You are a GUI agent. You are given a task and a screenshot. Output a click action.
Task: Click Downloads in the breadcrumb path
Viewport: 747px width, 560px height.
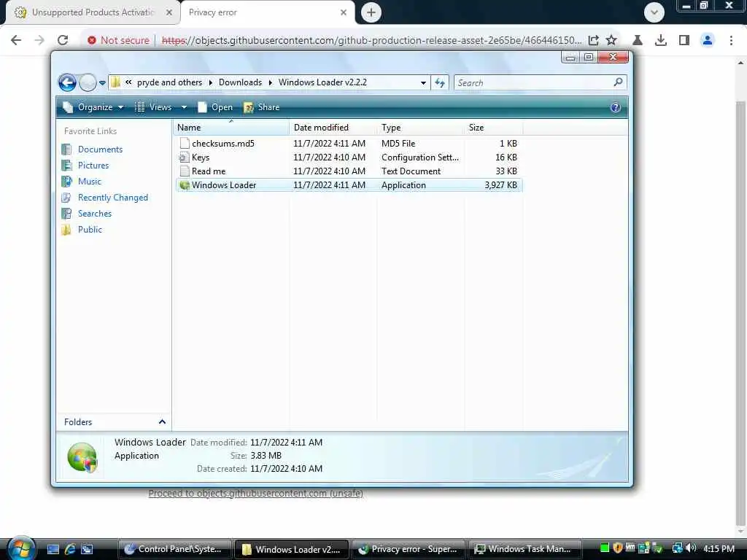[240, 82]
